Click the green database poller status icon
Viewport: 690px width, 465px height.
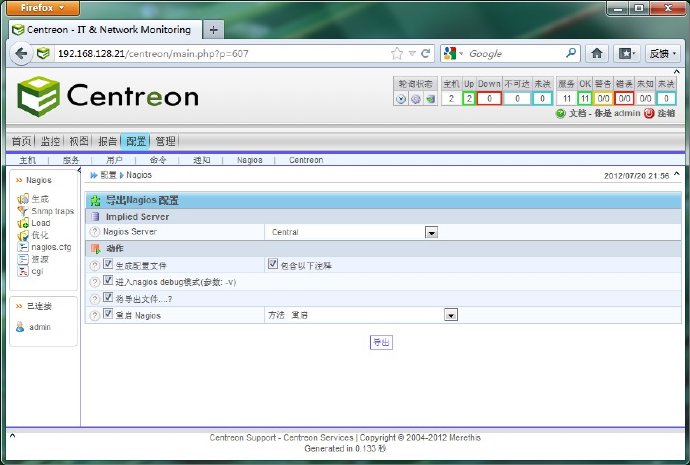click(430, 99)
